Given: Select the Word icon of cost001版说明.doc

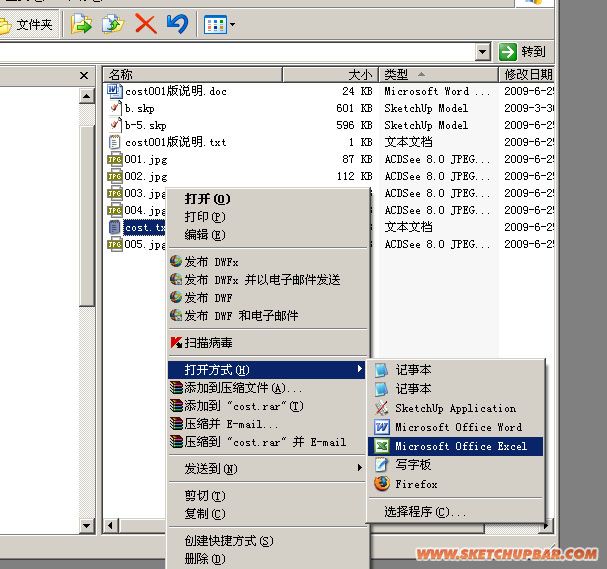Looking at the screenshot, I should [115, 91].
